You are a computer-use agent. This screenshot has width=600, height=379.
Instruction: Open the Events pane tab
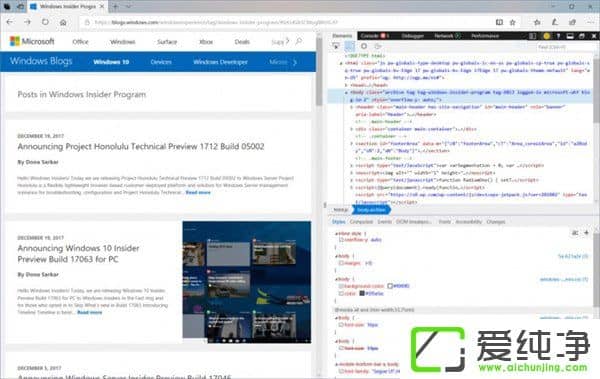[384, 222]
